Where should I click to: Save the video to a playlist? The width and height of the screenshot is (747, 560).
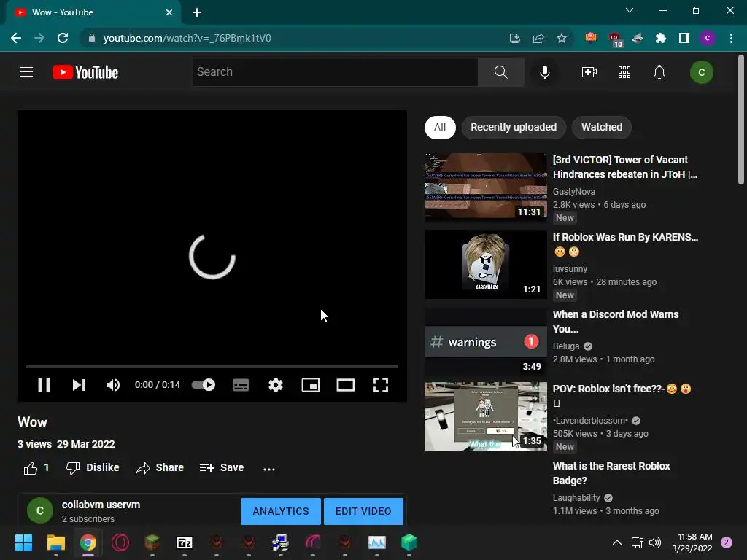click(222, 467)
